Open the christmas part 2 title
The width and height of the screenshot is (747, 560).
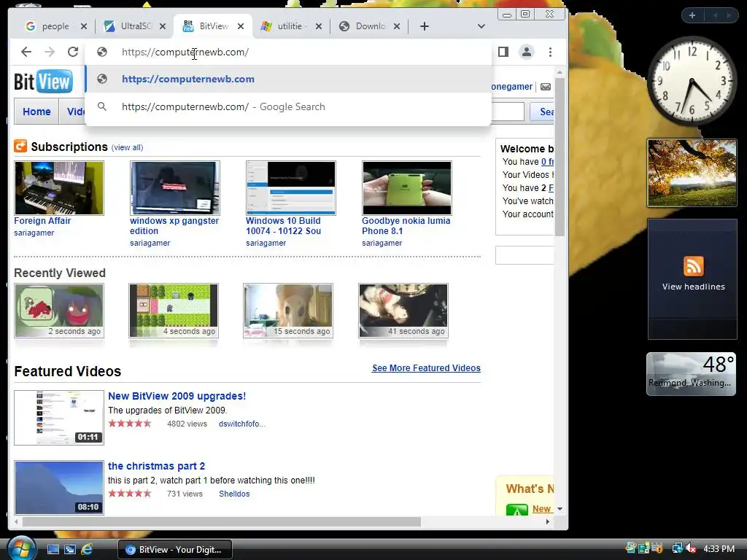coord(156,466)
